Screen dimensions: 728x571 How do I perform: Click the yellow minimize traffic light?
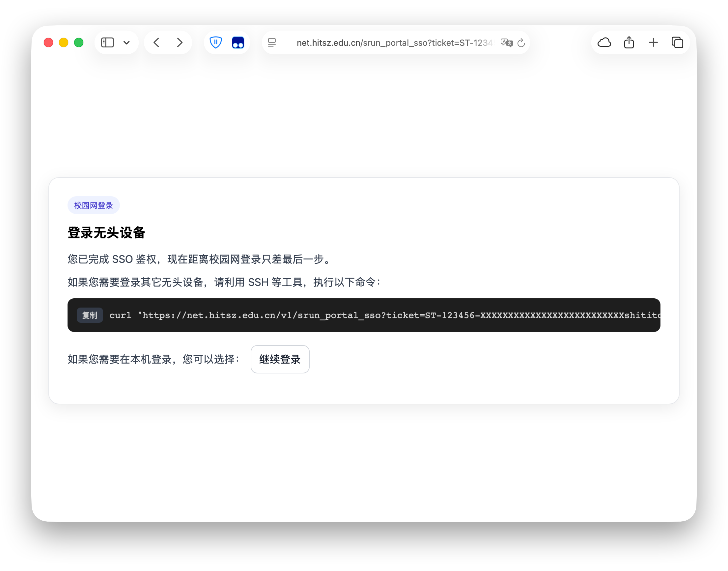[x=63, y=42]
